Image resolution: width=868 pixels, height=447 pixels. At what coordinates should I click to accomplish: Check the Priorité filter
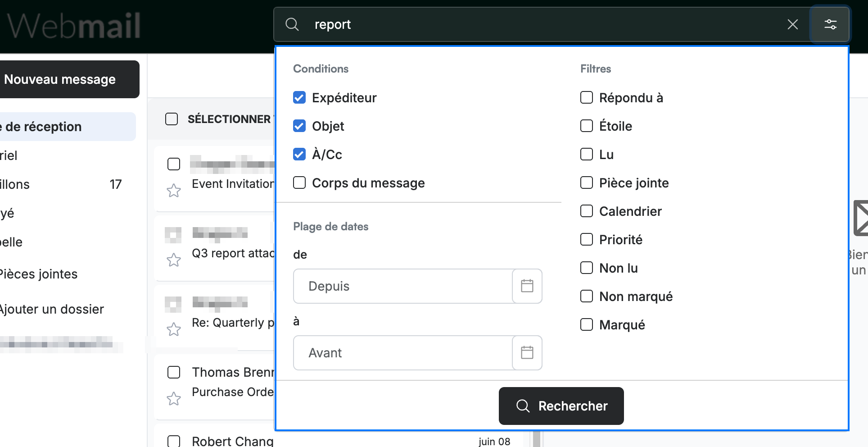[x=587, y=239]
